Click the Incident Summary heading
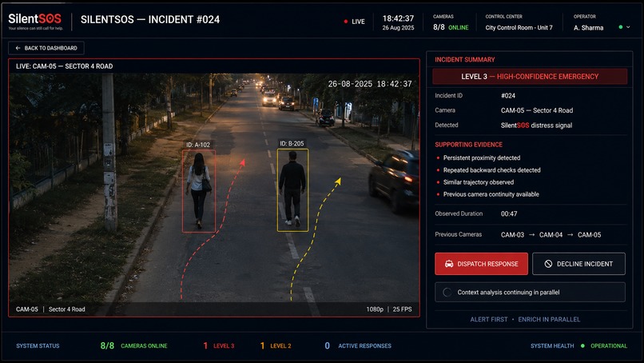644x363 pixels. (465, 60)
